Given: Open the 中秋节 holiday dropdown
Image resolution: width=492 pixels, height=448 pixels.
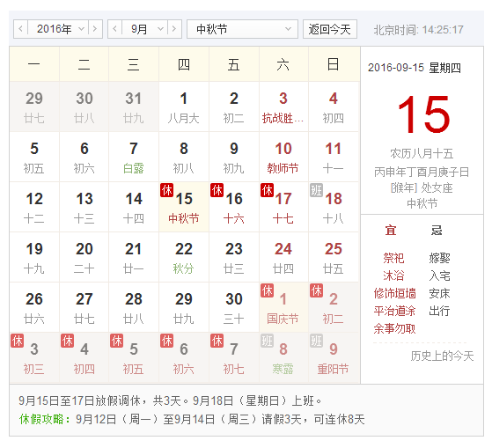Looking at the screenshot, I should pyautogui.click(x=242, y=29).
